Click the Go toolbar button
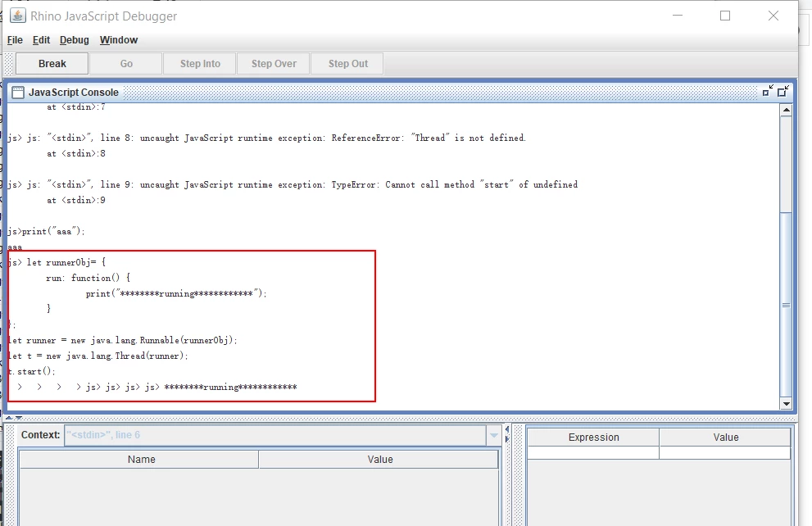Image resolution: width=812 pixels, height=526 pixels. (x=126, y=64)
